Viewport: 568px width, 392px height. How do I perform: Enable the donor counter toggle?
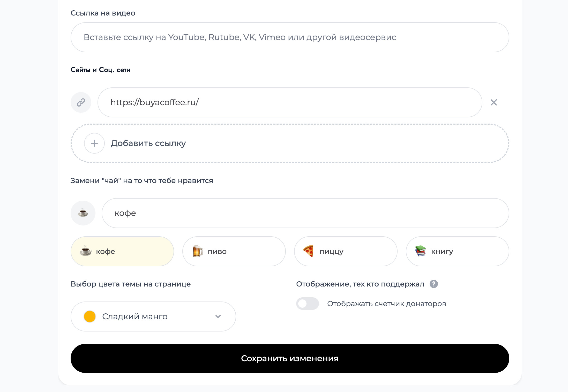[307, 304]
